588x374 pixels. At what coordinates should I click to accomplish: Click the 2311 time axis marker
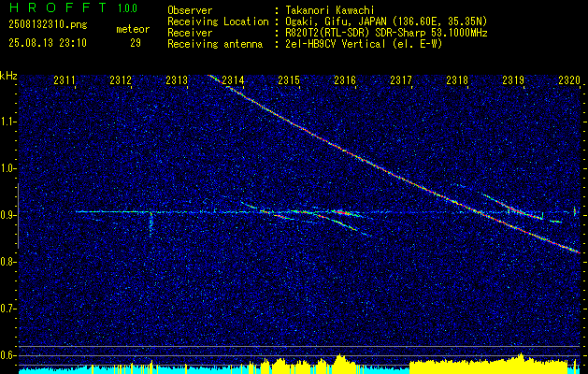65,80
